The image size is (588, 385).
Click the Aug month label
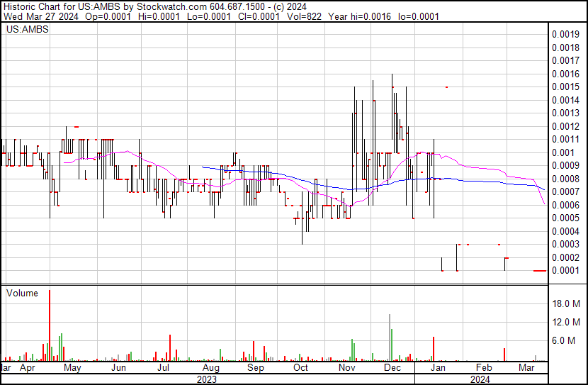click(x=210, y=368)
